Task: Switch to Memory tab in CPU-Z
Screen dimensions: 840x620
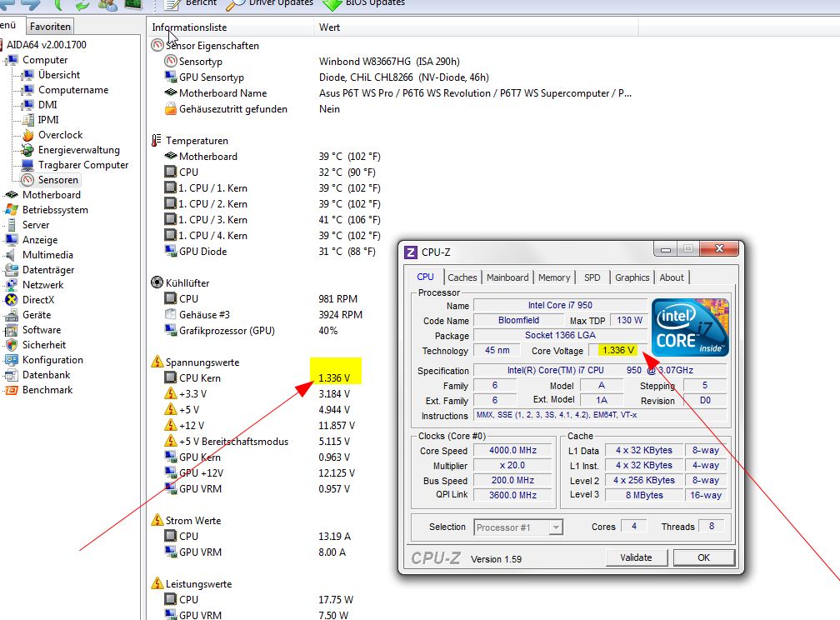Action: (554, 277)
